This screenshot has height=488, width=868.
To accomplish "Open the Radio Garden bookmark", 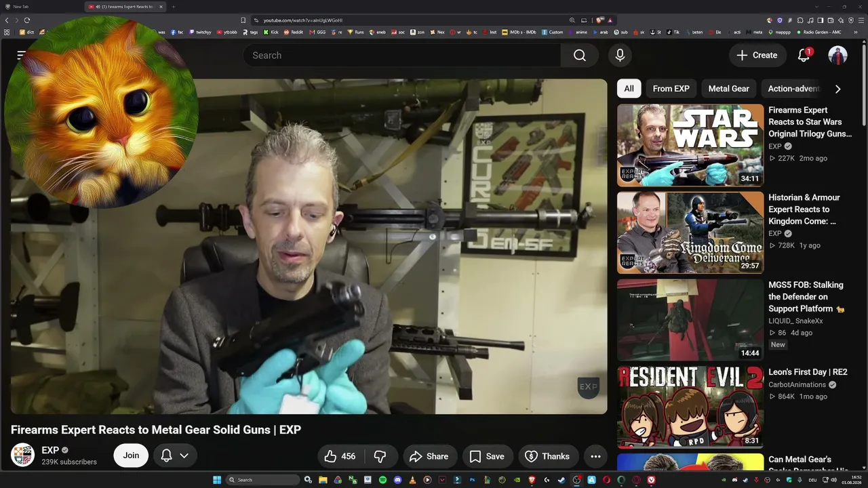I will [x=821, y=32].
